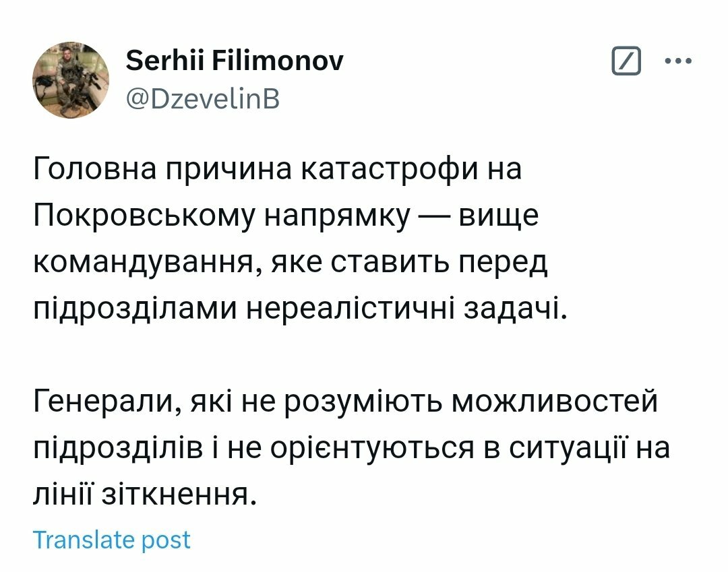Click the display name Serhii Filimonov
Viewport: 728px width, 572px height.
235,61
